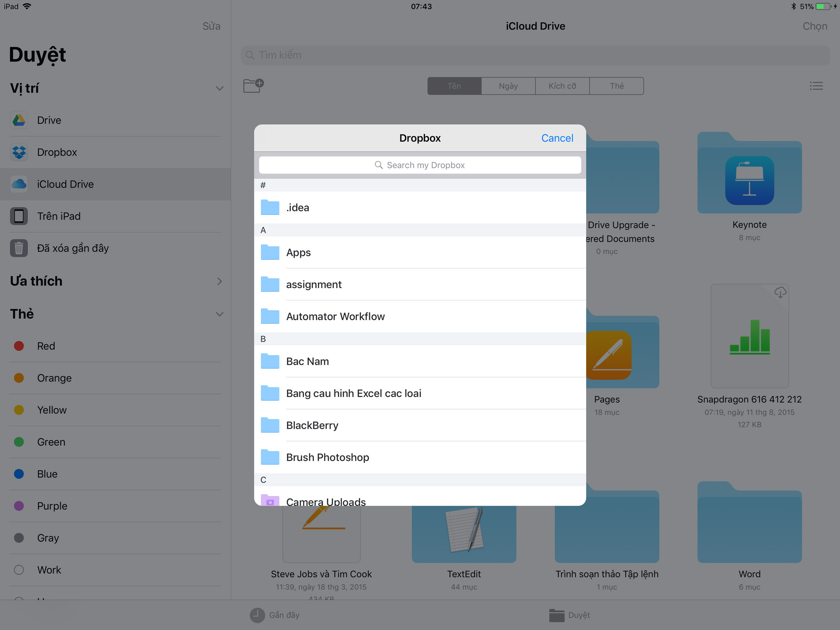Screen dimensions: 840x630
Task: Sort by Thẻ tab
Action: [616, 86]
